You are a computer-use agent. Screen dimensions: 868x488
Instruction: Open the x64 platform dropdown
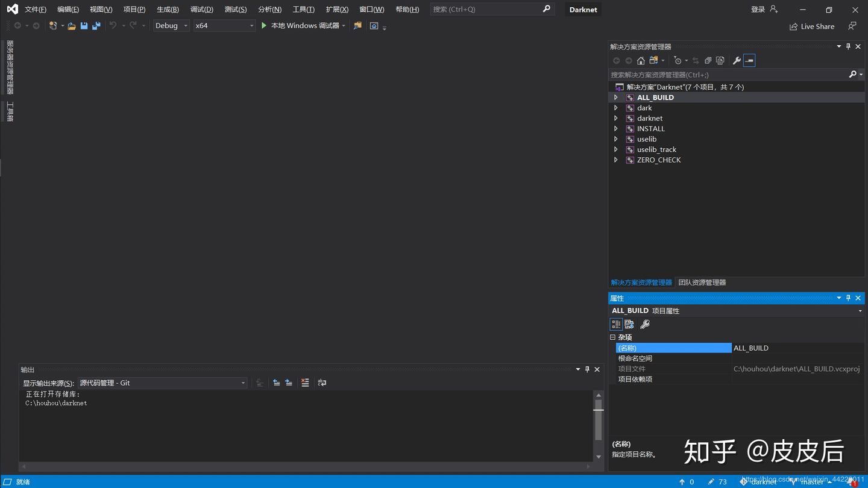click(224, 26)
